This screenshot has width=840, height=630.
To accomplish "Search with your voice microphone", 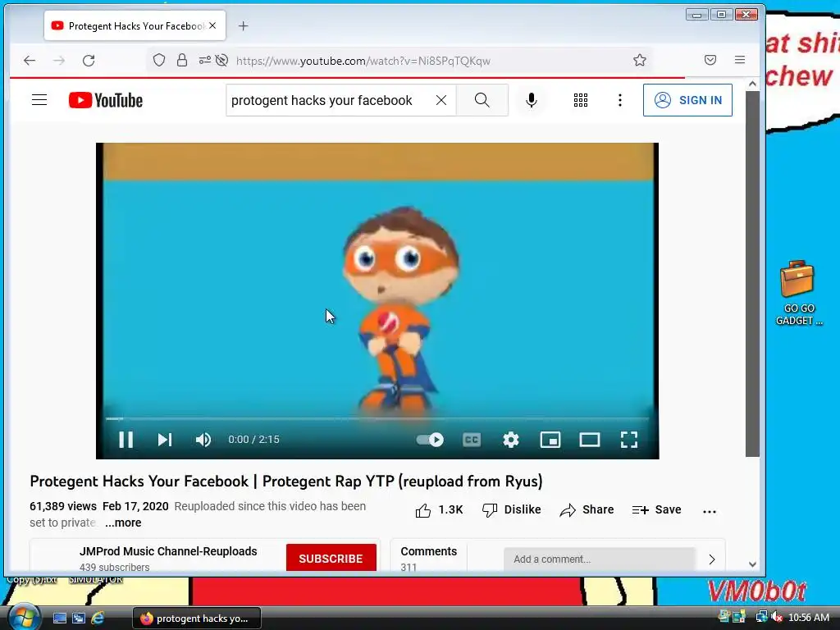I will [x=532, y=100].
